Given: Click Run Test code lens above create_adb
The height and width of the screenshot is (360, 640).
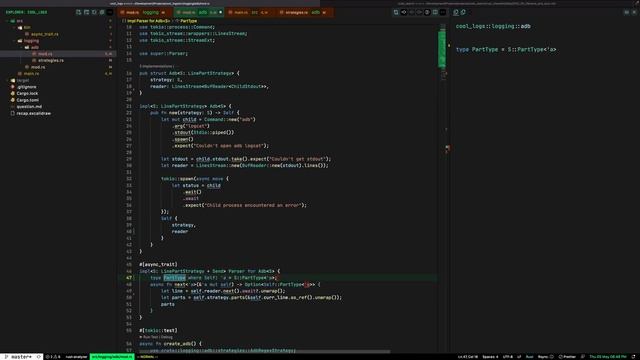Looking at the screenshot, I should (149, 337).
